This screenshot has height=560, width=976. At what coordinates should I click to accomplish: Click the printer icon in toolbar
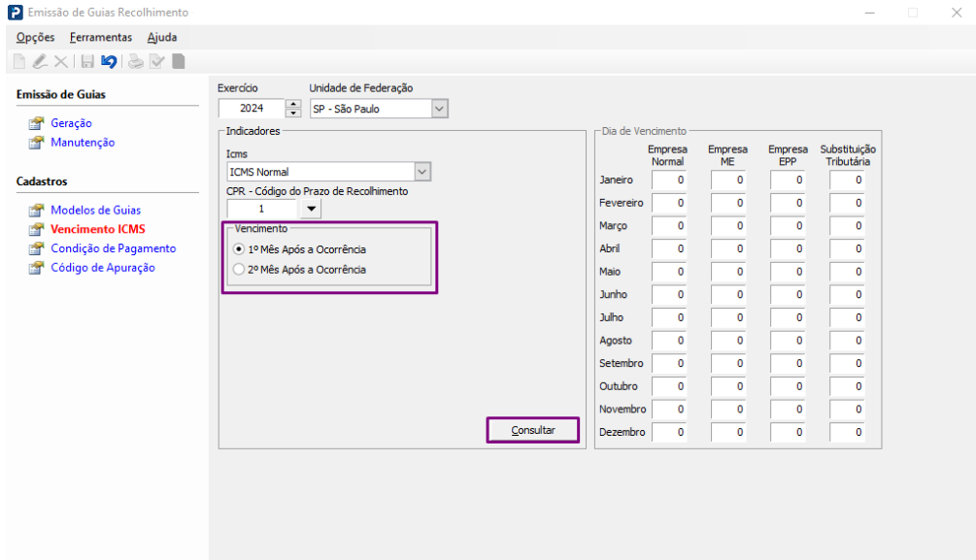135,61
